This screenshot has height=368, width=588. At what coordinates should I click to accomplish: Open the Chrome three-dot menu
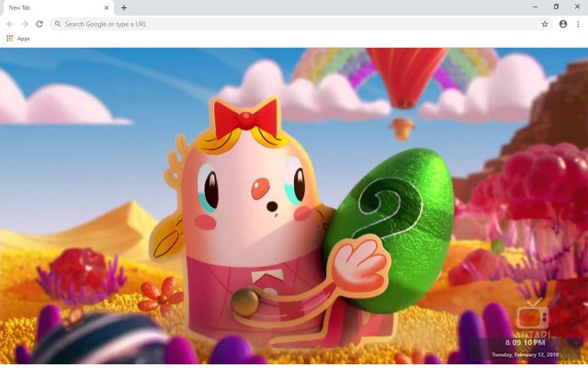[578, 24]
